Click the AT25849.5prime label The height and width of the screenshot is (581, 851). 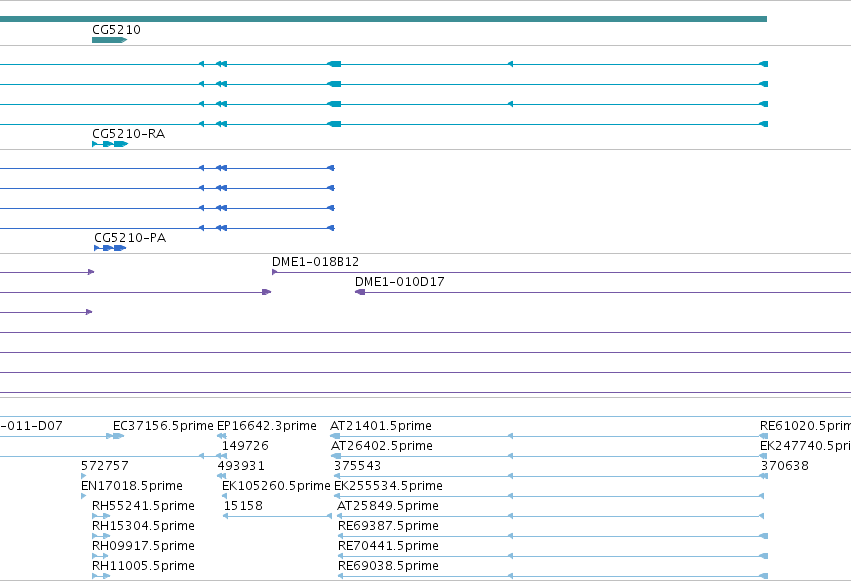388,506
